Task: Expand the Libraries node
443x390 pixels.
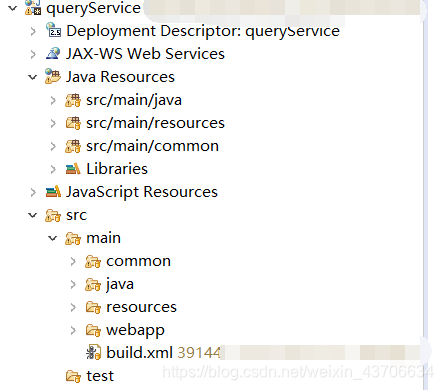Action: (x=53, y=169)
